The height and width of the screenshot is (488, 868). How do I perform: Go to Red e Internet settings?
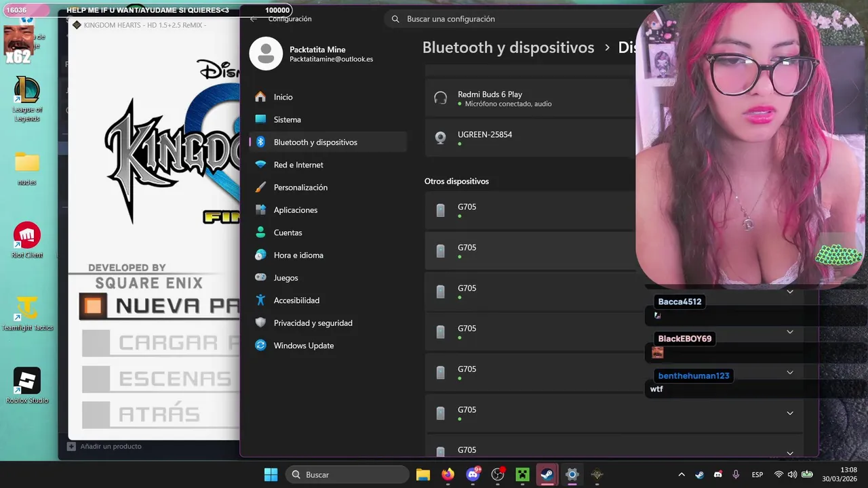(328, 165)
